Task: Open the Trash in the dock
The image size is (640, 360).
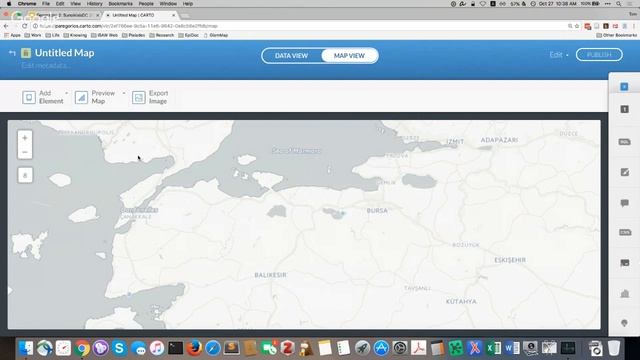Action: pyautogui.click(x=614, y=348)
